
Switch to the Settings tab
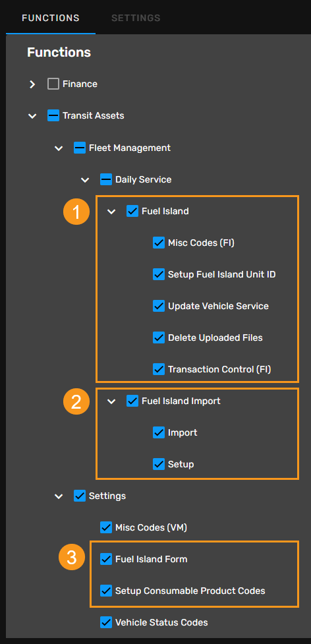[136, 18]
